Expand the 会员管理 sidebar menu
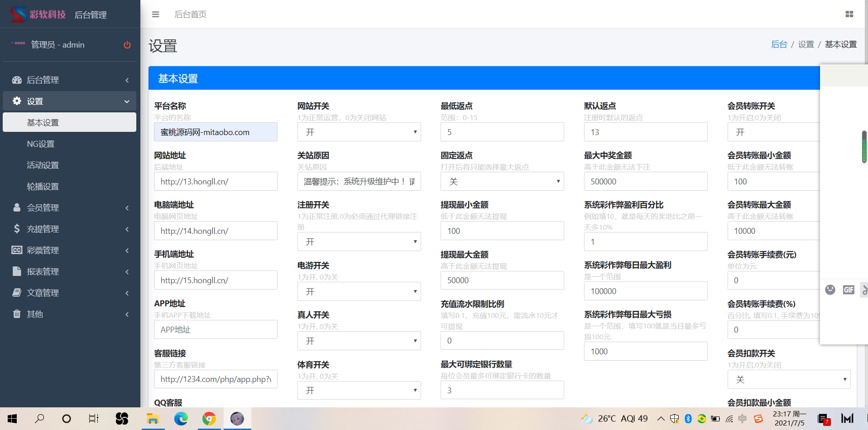This screenshot has height=430, width=868. pos(70,208)
